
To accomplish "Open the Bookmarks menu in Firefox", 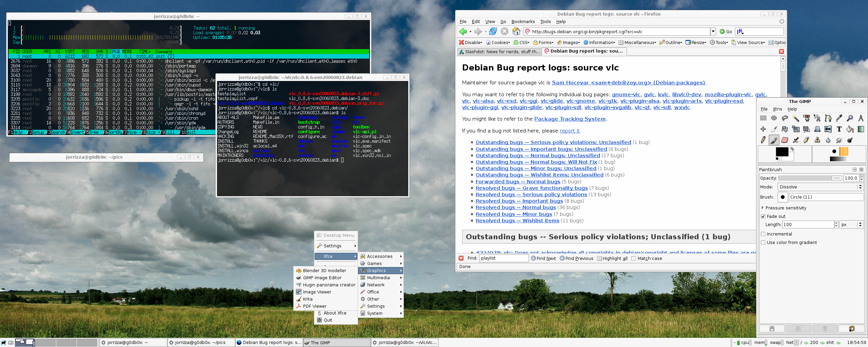I will [x=523, y=21].
